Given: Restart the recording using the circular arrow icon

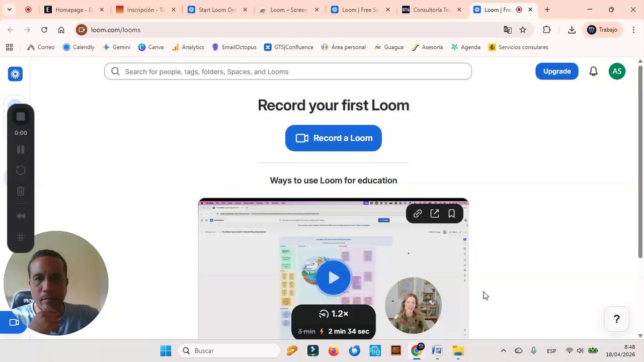Looking at the screenshot, I should (21, 170).
